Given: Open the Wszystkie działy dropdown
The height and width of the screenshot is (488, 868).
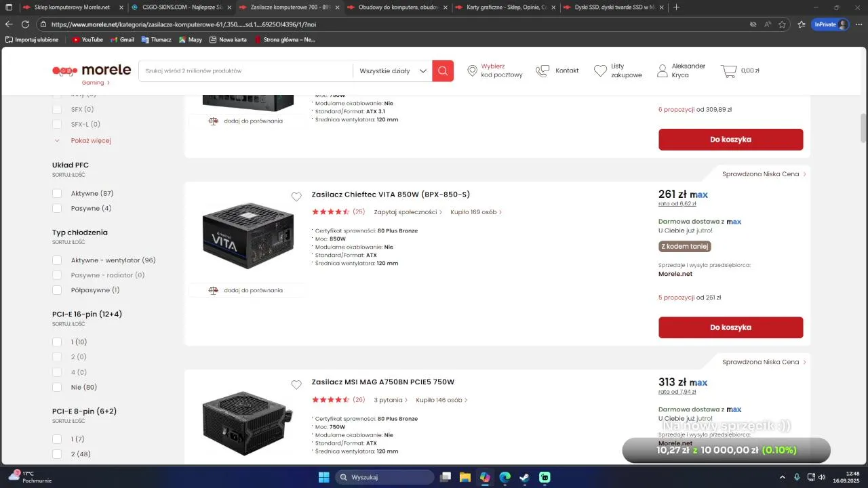Looking at the screenshot, I should point(393,70).
